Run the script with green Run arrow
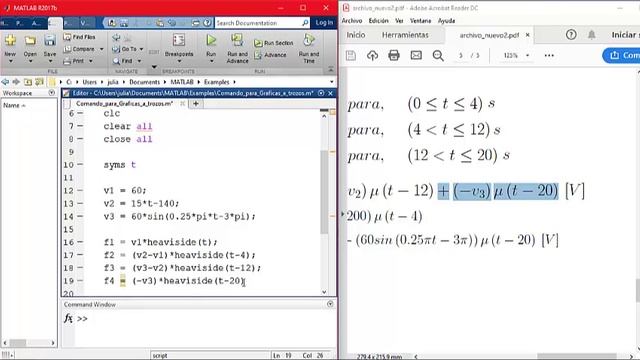 point(211,40)
